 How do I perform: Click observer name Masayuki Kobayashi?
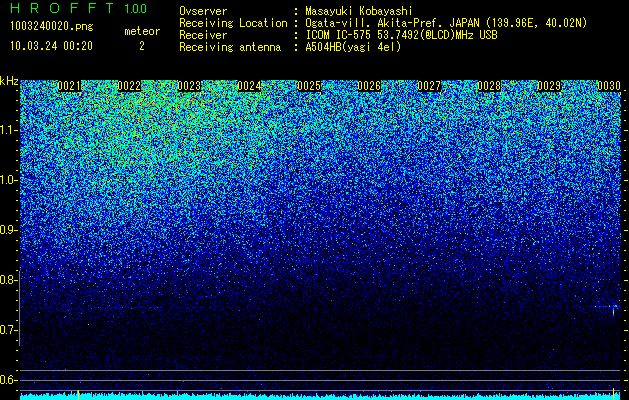[x=359, y=11]
